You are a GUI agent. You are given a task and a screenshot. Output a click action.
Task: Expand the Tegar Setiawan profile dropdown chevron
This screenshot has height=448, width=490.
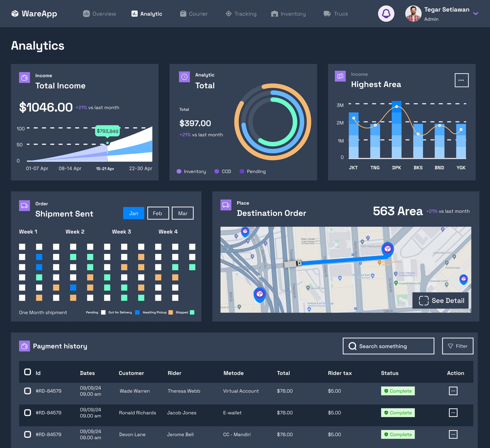point(476,14)
